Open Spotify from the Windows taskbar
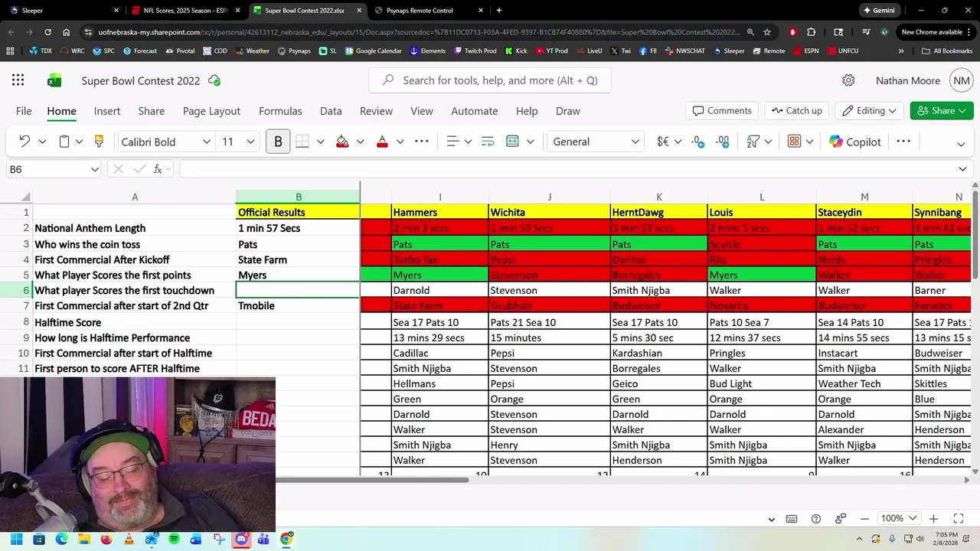 coord(174,539)
